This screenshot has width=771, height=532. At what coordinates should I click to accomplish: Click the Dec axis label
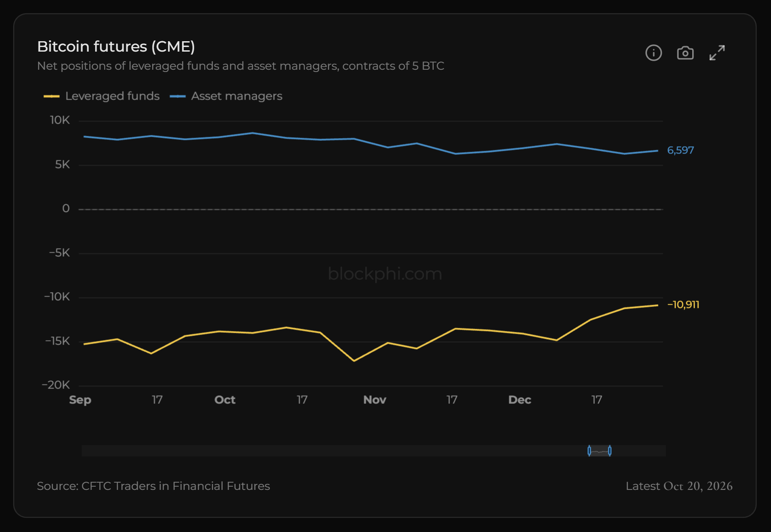pyautogui.click(x=520, y=400)
